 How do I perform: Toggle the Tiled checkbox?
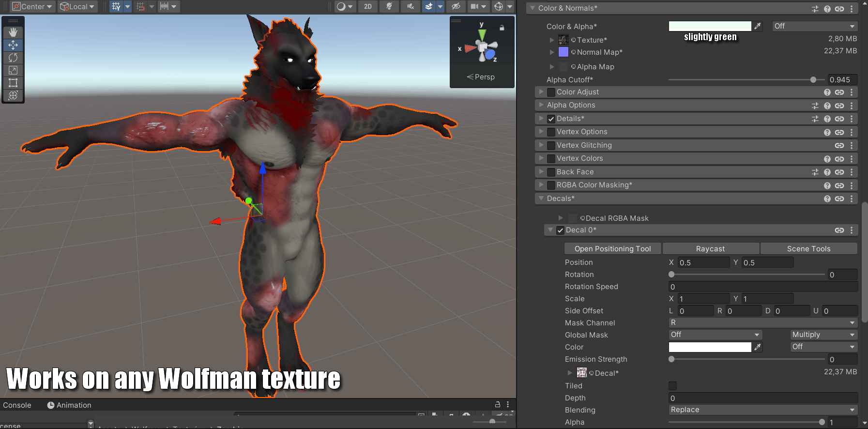(x=672, y=386)
